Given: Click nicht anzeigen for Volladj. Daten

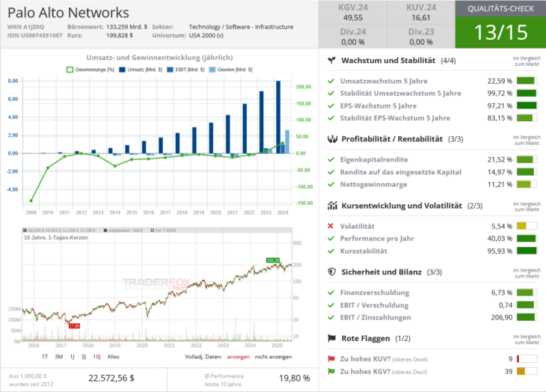Looking at the screenshot, I should point(273,357).
